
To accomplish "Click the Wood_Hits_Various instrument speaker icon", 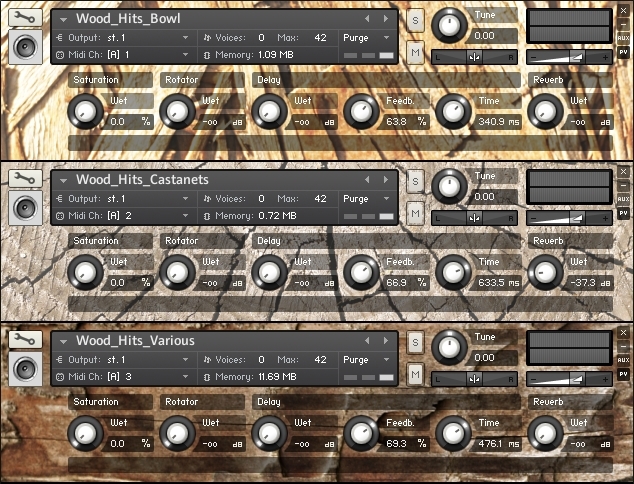I will 24,368.
